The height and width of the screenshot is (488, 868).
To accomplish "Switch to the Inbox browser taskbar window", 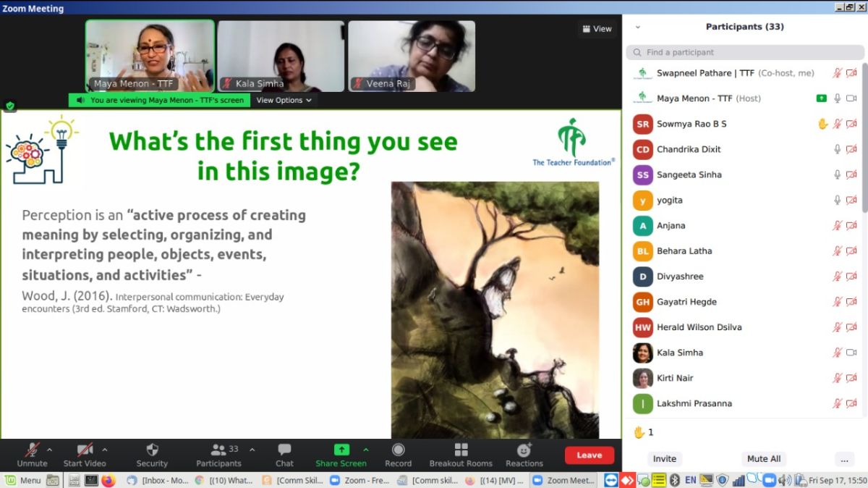I will 159,480.
